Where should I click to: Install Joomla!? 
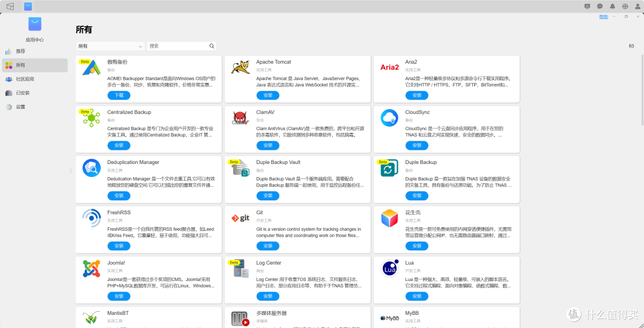[119, 296]
